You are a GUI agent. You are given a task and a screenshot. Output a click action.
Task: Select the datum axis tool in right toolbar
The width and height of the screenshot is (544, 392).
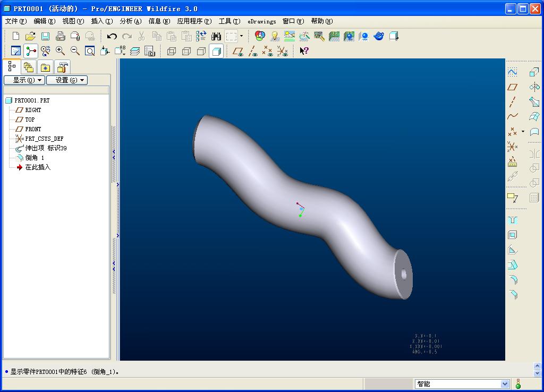tap(513, 101)
